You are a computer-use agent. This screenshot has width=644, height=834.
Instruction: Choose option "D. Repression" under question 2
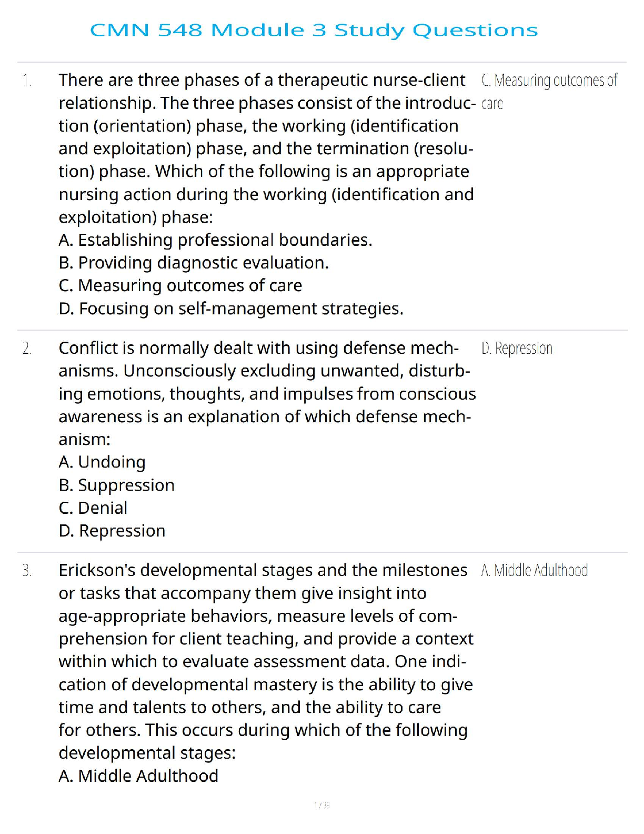(112, 531)
